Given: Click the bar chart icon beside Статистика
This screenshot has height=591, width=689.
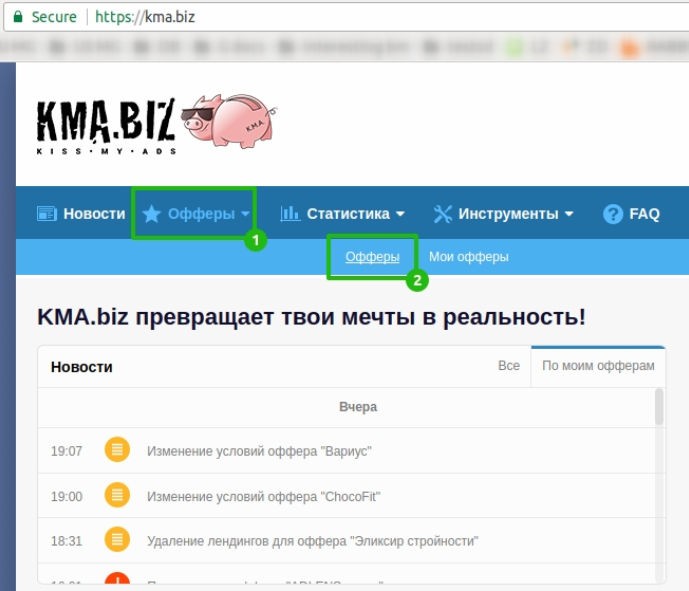Looking at the screenshot, I should point(290,214).
